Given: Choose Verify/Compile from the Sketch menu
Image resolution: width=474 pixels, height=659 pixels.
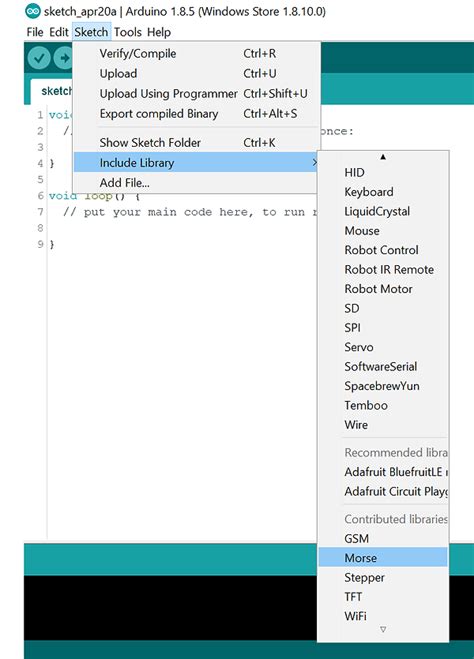Looking at the screenshot, I should coord(195,53).
